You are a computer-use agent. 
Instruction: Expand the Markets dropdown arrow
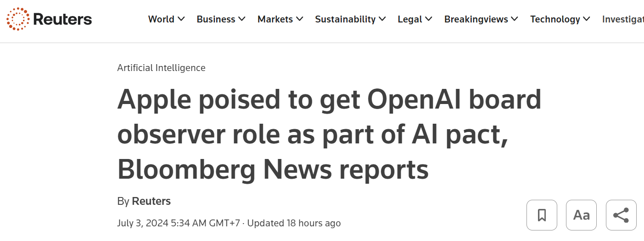point(299,19)
